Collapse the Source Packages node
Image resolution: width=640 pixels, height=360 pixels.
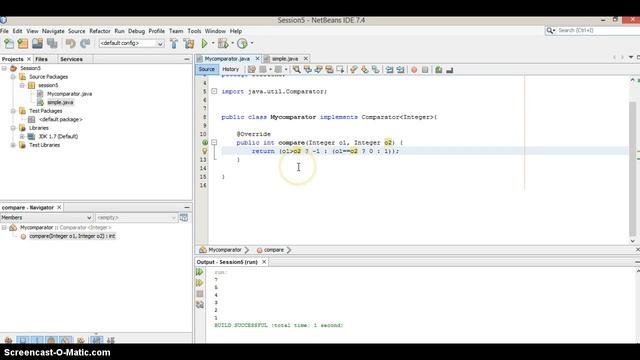click(13, 77)
